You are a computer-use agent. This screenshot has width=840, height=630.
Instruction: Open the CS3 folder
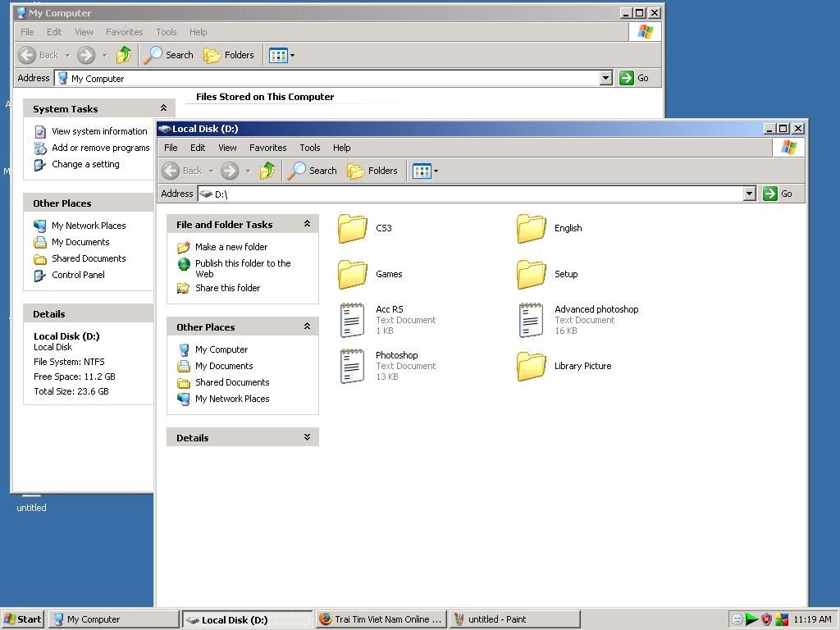[x=365, y=229]
